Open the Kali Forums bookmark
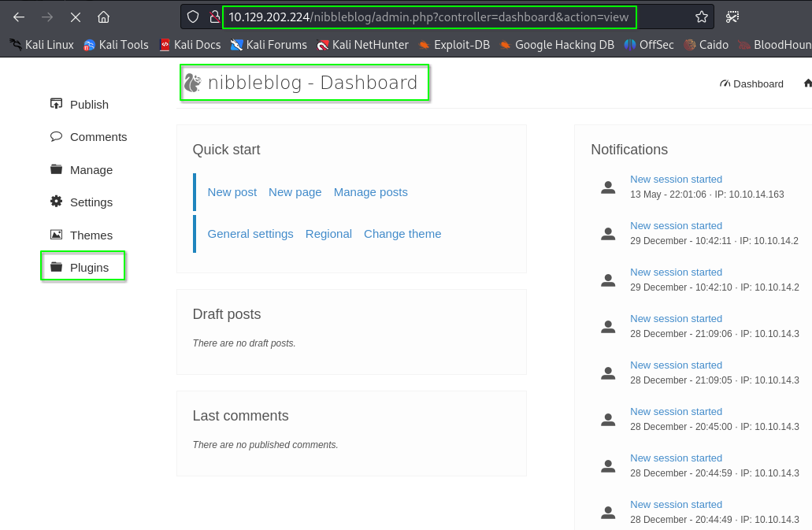 269,45
